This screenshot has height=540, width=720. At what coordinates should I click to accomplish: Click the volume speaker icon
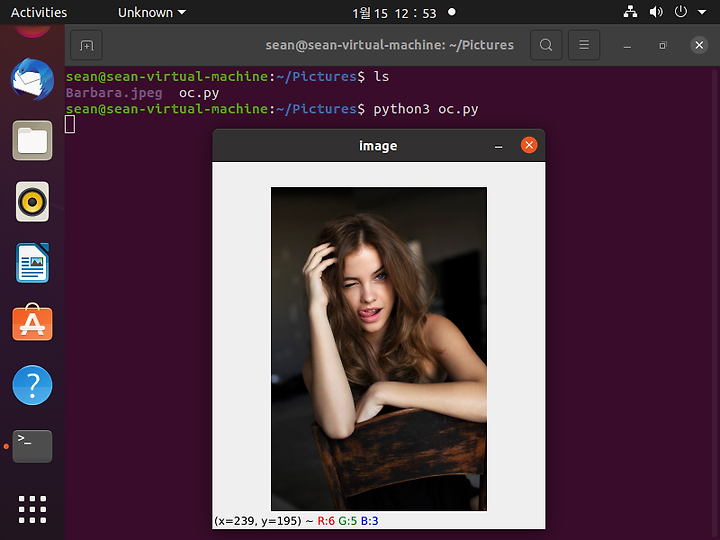pyautogui.click(x=656, y=12)
